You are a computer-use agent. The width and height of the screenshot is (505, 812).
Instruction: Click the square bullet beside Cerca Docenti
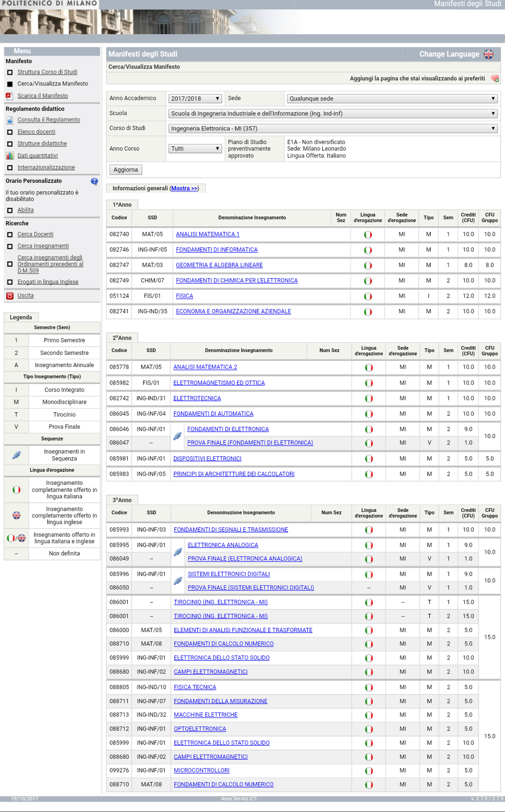[x=10, y=234]
